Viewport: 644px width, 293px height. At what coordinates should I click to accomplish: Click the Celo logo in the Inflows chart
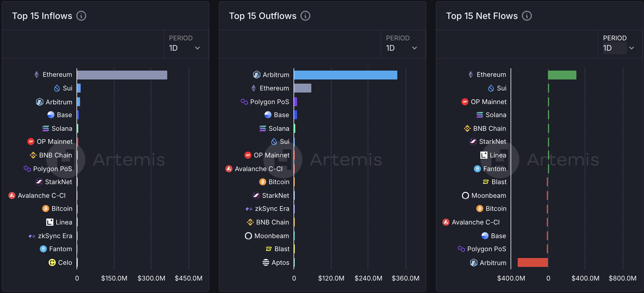(x=52, y=262)
